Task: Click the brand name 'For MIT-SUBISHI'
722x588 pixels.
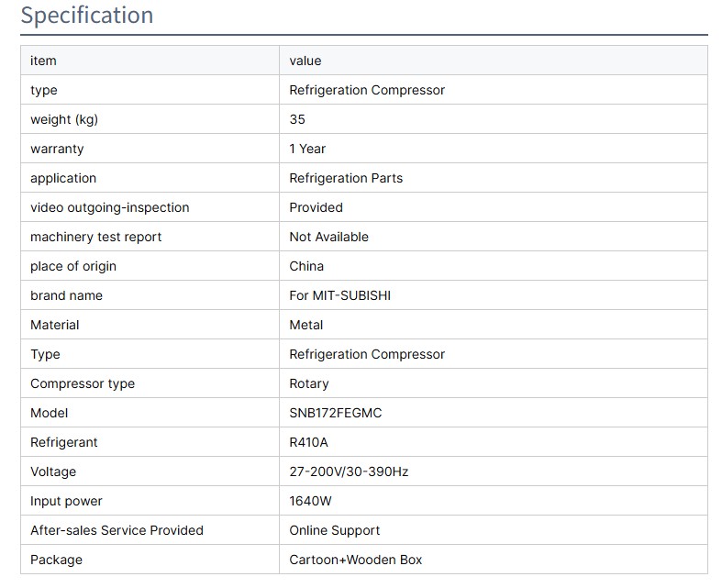Action: coord(339,295)
